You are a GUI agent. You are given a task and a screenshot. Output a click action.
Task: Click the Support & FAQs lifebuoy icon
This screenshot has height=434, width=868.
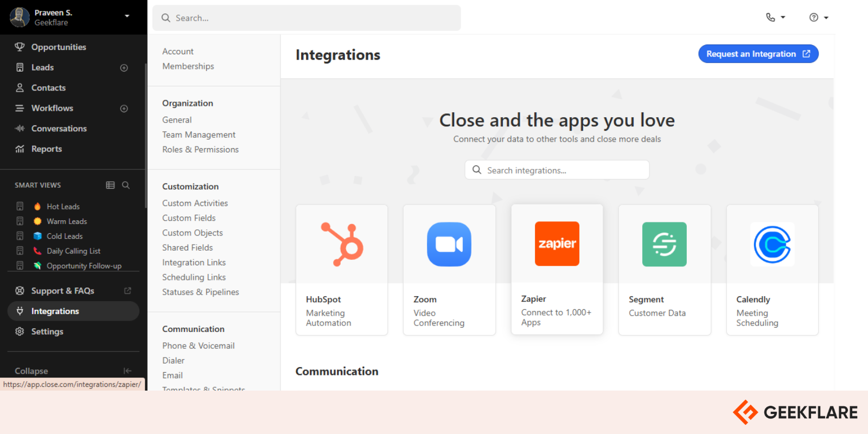(x=20, y=291)
